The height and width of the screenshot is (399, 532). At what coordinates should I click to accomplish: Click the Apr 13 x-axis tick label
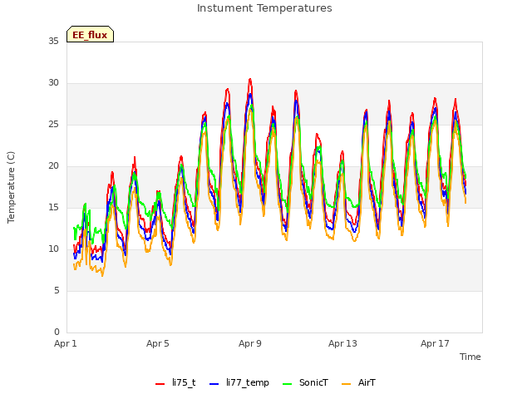(342, 343)
